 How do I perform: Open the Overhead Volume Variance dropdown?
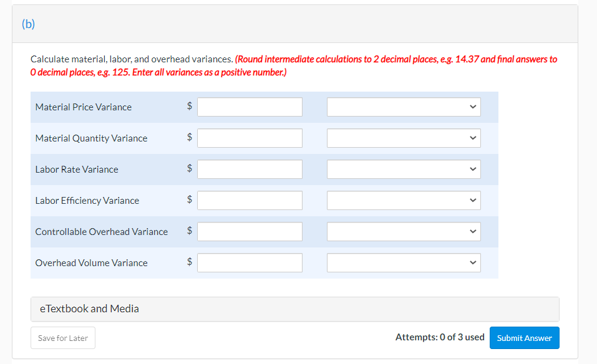(x=404, y=263)
